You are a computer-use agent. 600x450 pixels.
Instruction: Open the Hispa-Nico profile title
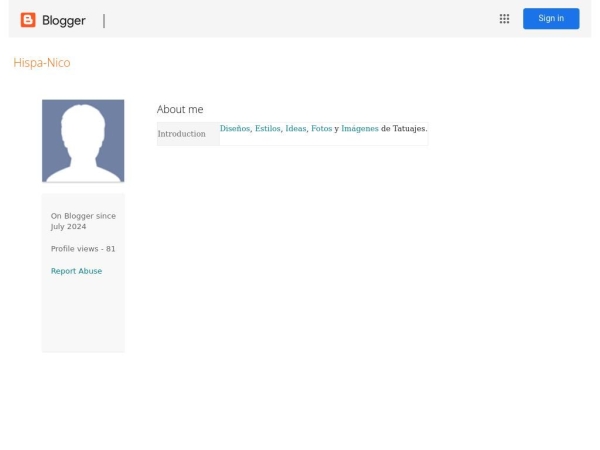pyautogui.click(x=42, y=63)
